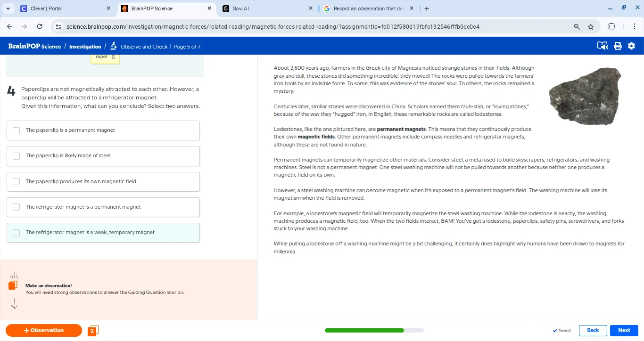
Task: Reload the page
Action: [40, 27]
